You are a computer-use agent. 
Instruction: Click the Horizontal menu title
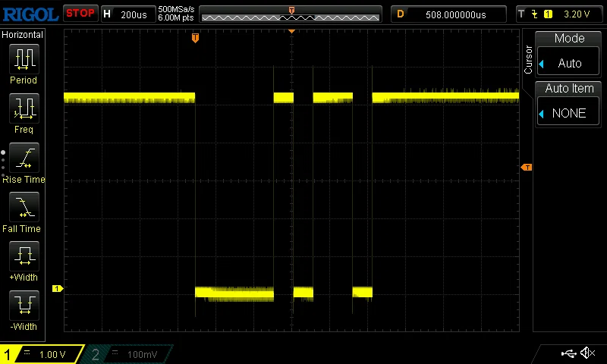tap(23, 35)
